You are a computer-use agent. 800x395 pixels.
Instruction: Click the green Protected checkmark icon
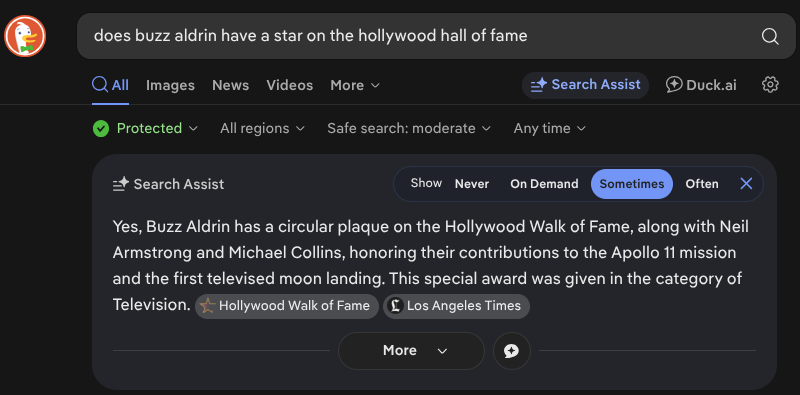[x=101, y=128]
